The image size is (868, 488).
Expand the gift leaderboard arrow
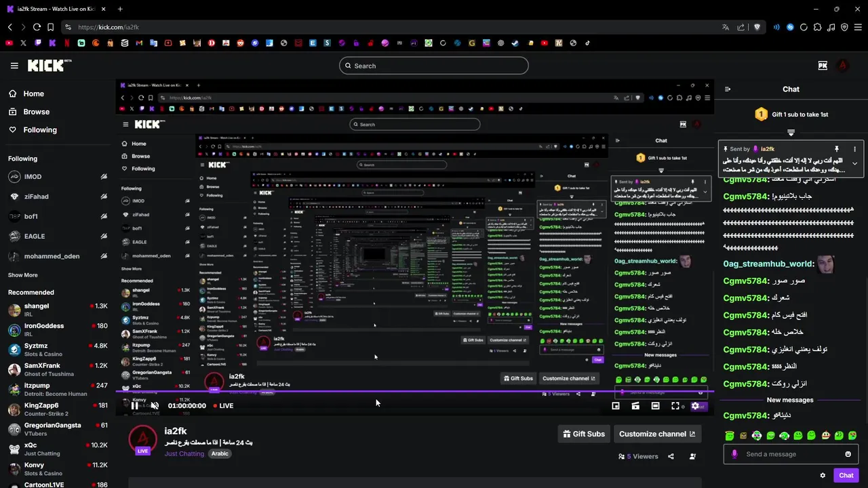791,132
